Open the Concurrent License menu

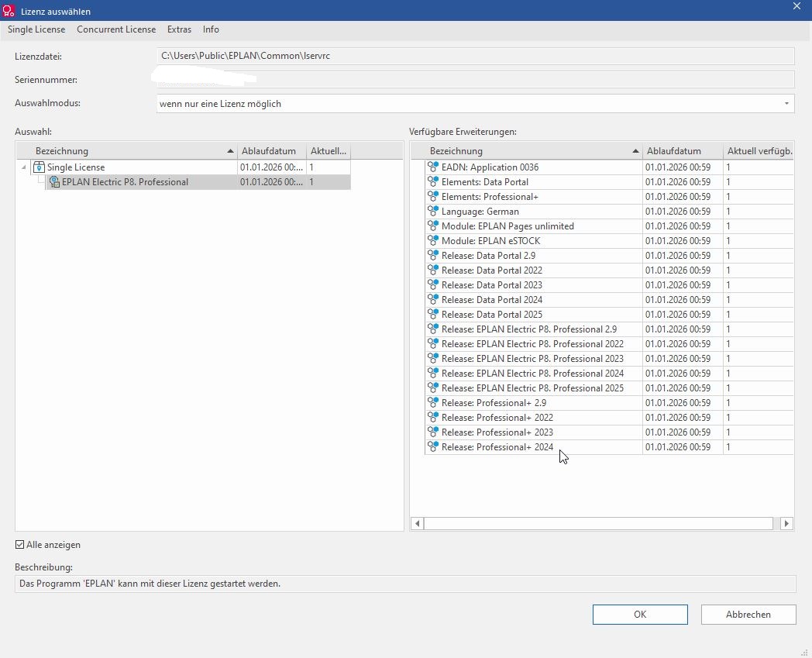[x=116, y=29]
